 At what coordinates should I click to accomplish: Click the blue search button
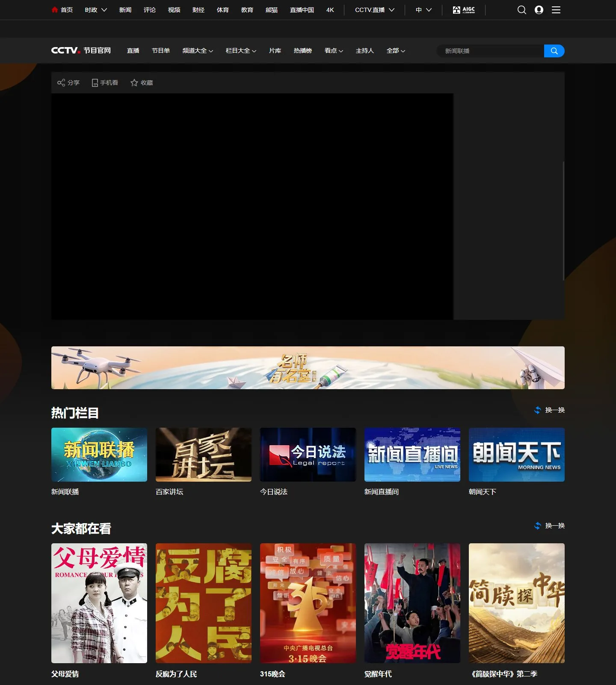click(554, 51)
